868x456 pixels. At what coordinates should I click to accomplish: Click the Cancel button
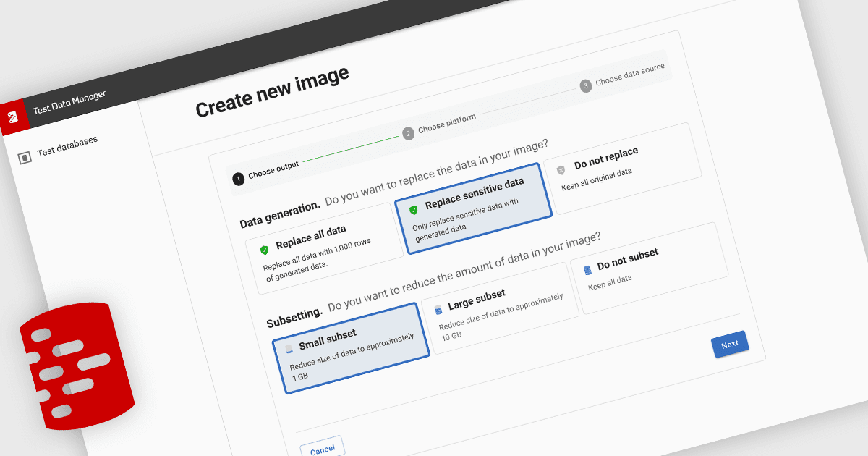[322, 449]
